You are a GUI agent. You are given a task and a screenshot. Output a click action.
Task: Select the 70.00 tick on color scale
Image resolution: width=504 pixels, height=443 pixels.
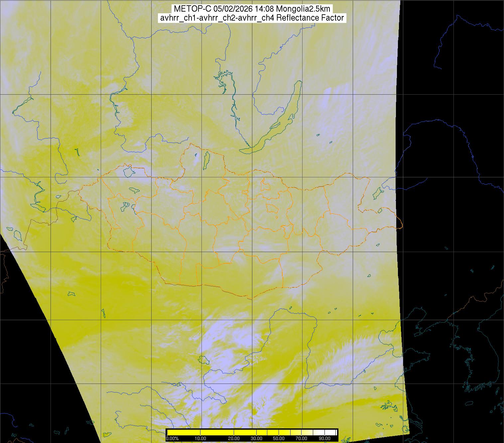point(301,438)
